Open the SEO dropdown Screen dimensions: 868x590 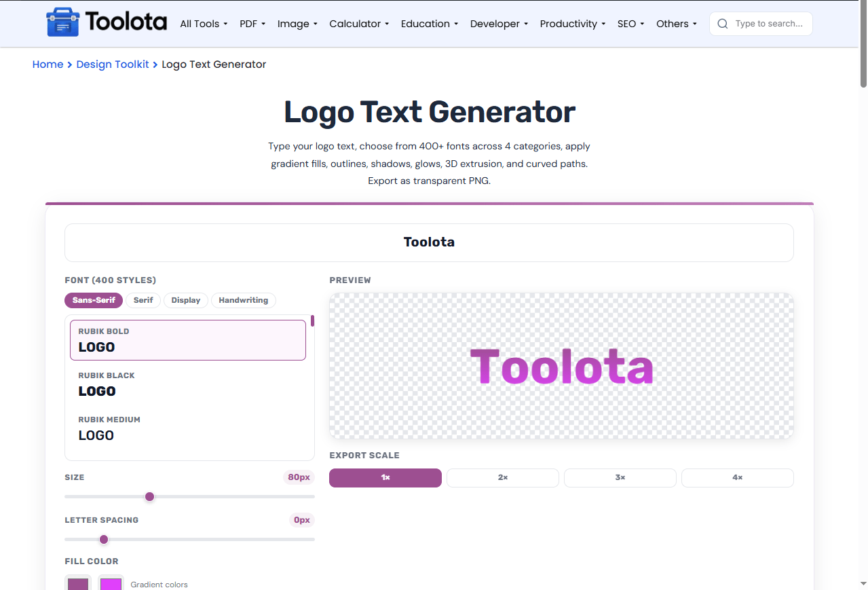(631, 24)
